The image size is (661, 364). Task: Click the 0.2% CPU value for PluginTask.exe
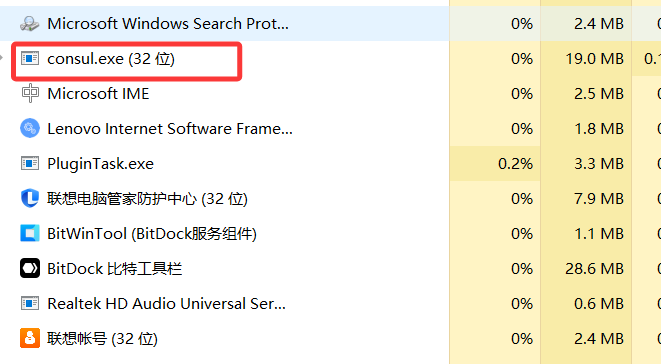click(515, 164)
